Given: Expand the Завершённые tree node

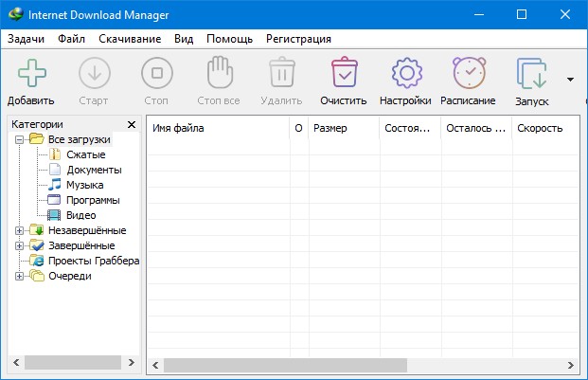Looking at the screenshot, I should (x=19, y=246).
